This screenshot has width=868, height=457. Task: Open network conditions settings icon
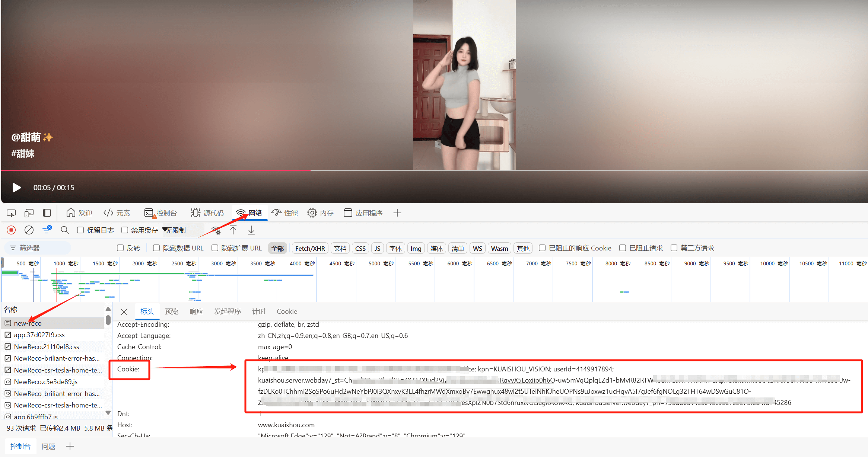216,230
